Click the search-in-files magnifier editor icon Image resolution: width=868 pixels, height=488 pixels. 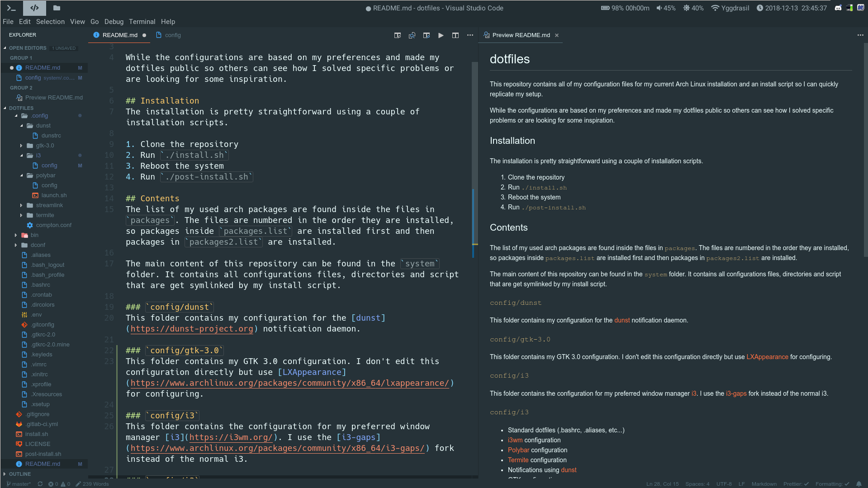(x=412, y=35)
